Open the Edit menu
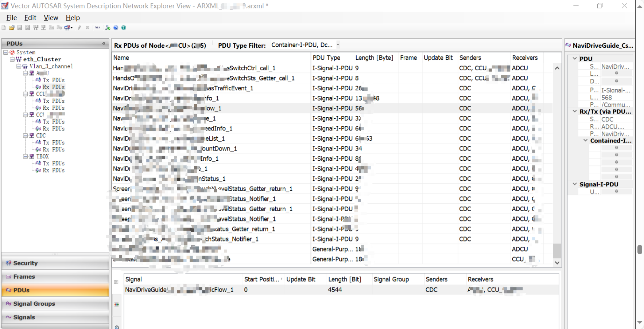This screenshot has height=329, width=644. 30,17
